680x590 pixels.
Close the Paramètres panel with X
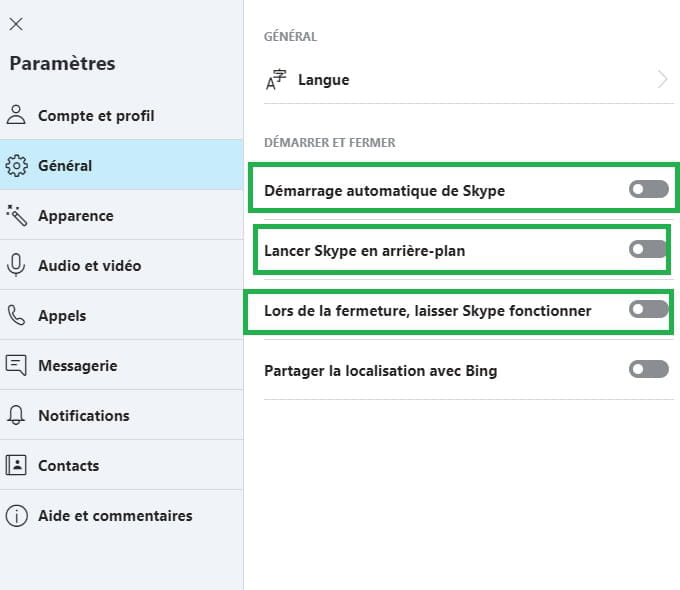pos(16,24)
